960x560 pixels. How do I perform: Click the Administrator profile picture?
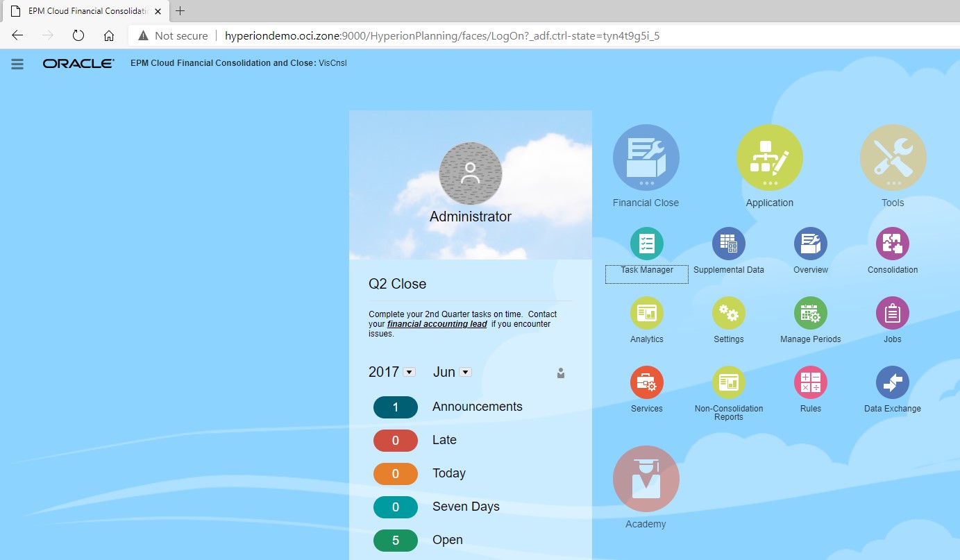click(471, 174)
